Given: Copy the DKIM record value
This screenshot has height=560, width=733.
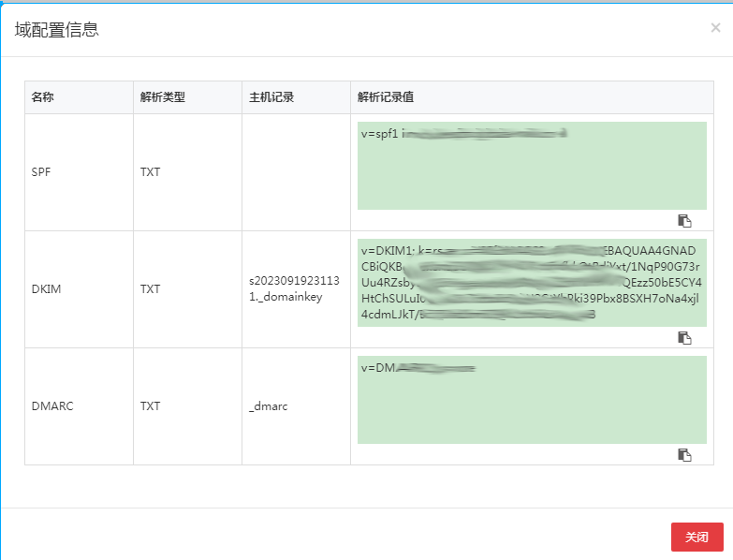Looking at the screenshot, I should pyautogui.click(x=684, y=338).
